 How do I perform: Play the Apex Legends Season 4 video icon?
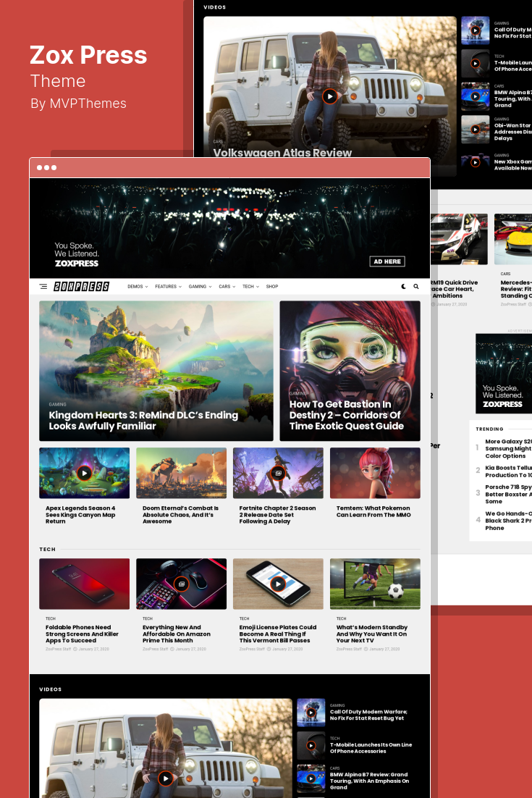tap(84, 474)
